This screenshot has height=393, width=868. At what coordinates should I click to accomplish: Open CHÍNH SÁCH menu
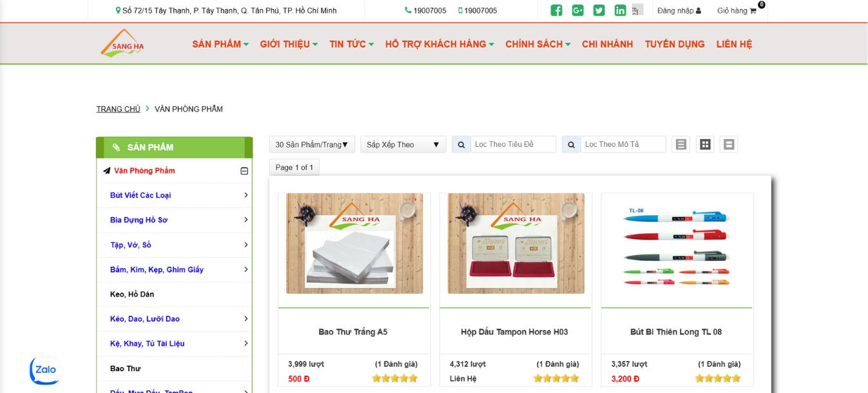tap(538, 44)
